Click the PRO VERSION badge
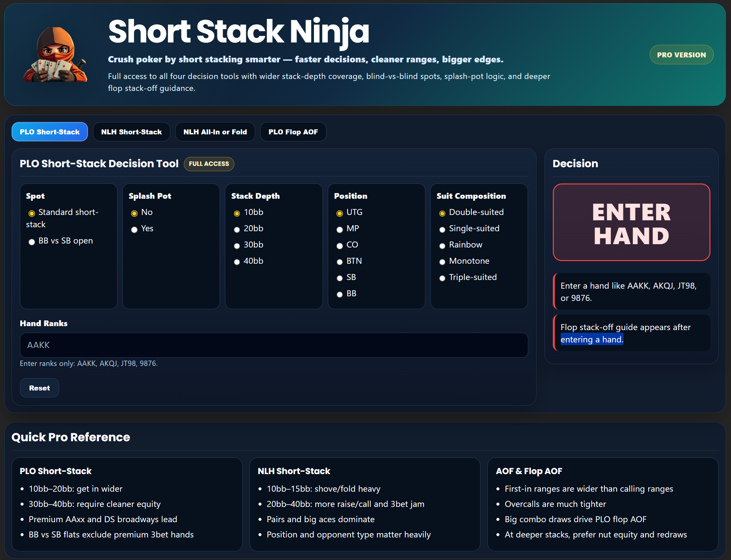731x560 pixels. point(681,55)
